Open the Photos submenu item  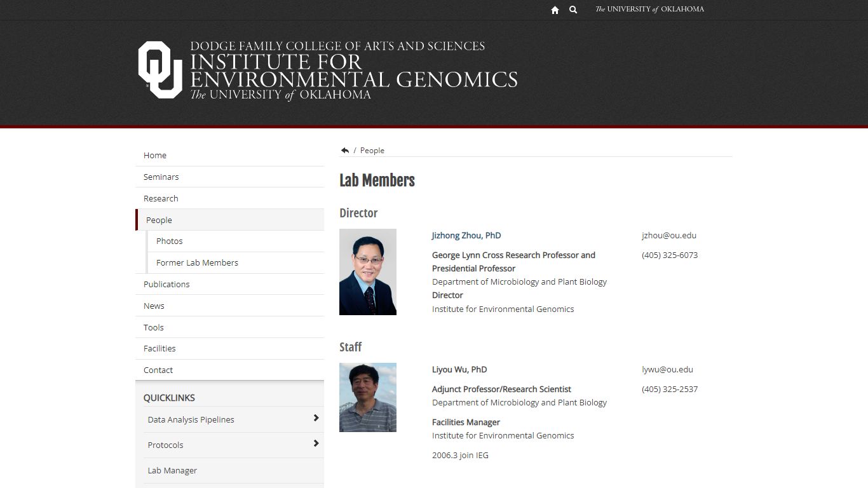pos(235,241)
